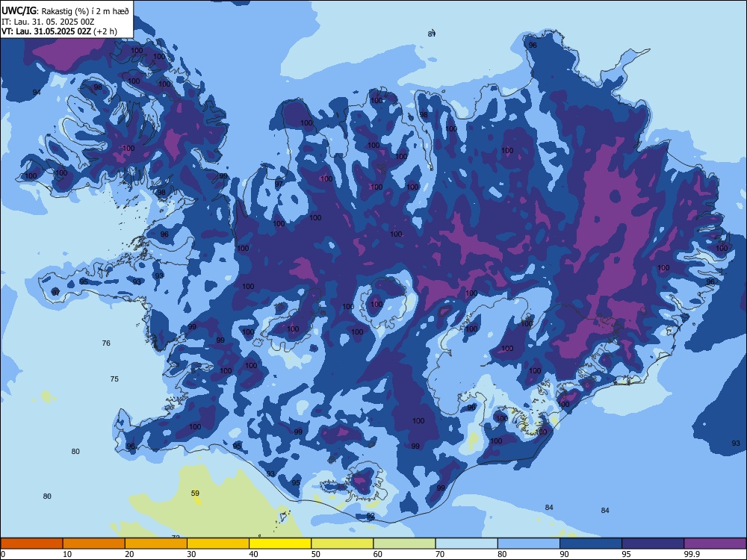
Task: Click the 59 humidity value offshore
Action: click(195, 494)
